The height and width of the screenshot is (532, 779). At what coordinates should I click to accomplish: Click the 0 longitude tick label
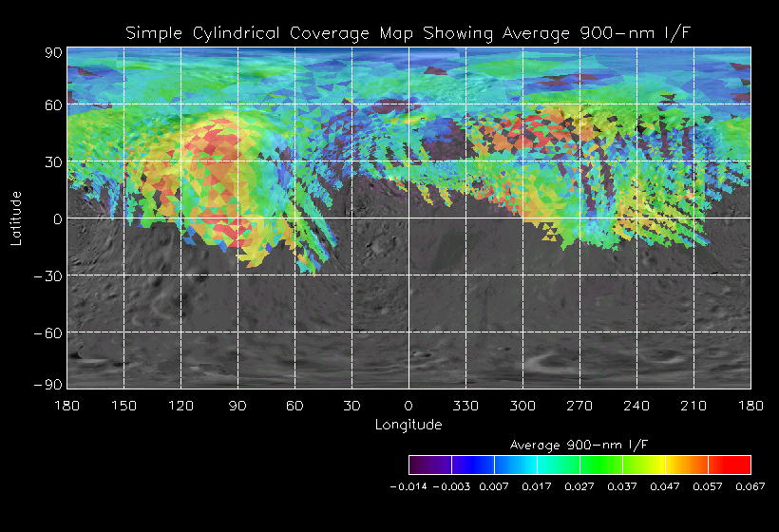pos(408,406)
